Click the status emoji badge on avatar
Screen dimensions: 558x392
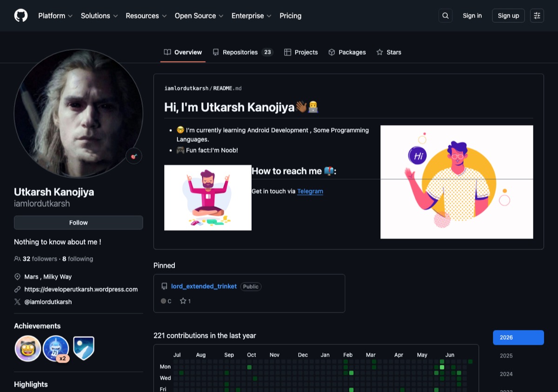[x=134, y=156]
